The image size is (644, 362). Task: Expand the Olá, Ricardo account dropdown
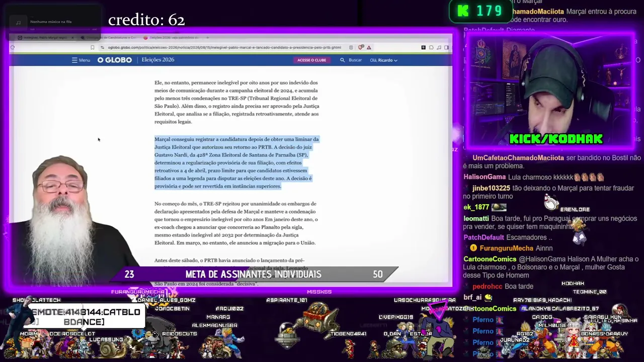(x=383, y=60)
